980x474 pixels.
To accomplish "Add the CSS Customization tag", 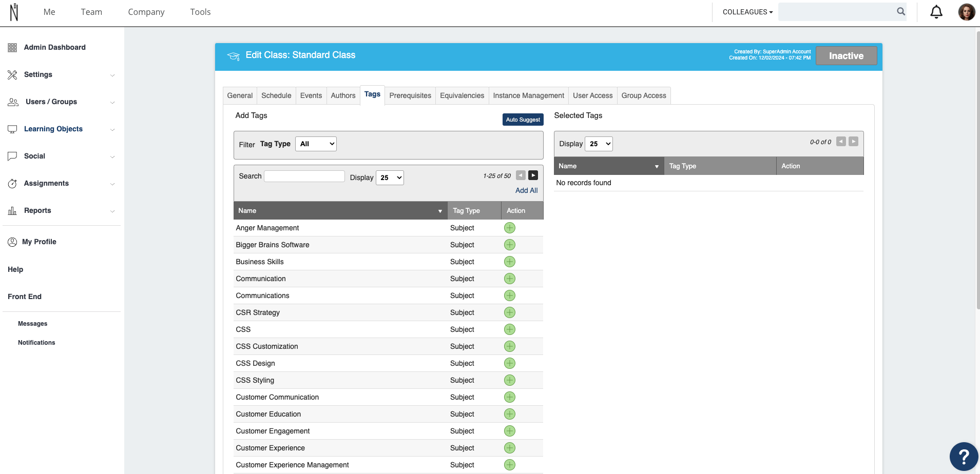I will click(x=510, y=346).
